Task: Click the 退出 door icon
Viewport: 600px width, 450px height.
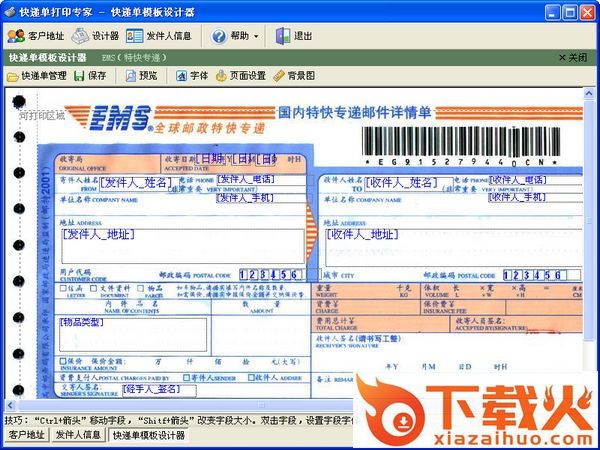Action: tap(283, 36)
